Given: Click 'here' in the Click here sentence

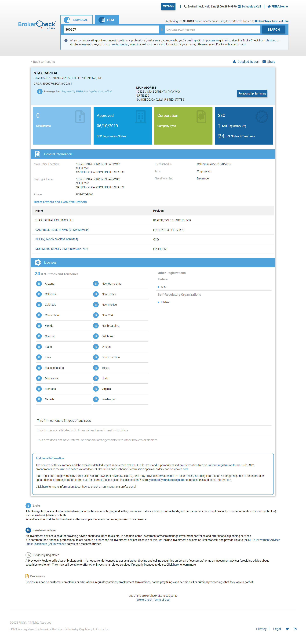Looking at the screenshot, I should (x=45, y=487).
